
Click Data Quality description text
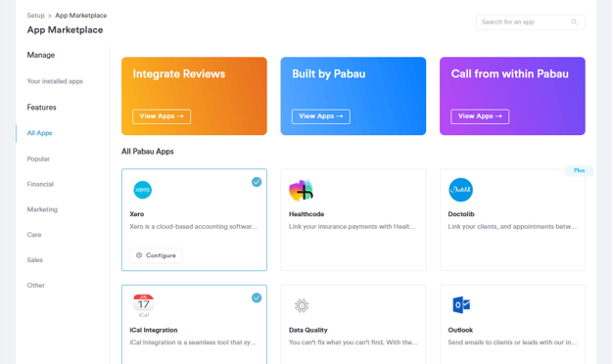click(x=354, y=342)
